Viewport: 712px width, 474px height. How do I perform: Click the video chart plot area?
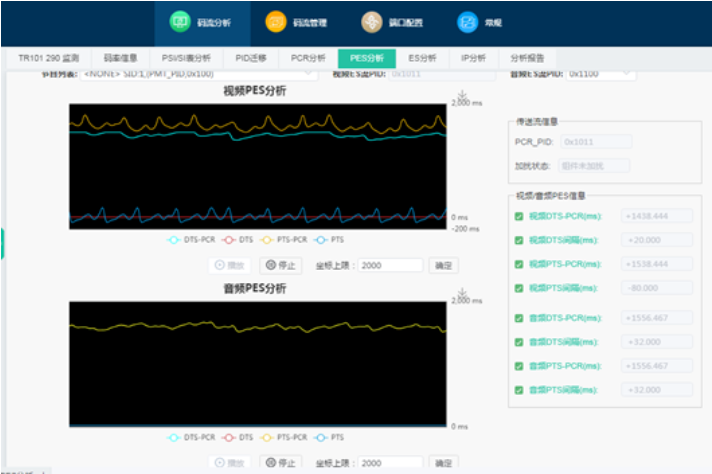click(x=258, y=165)
